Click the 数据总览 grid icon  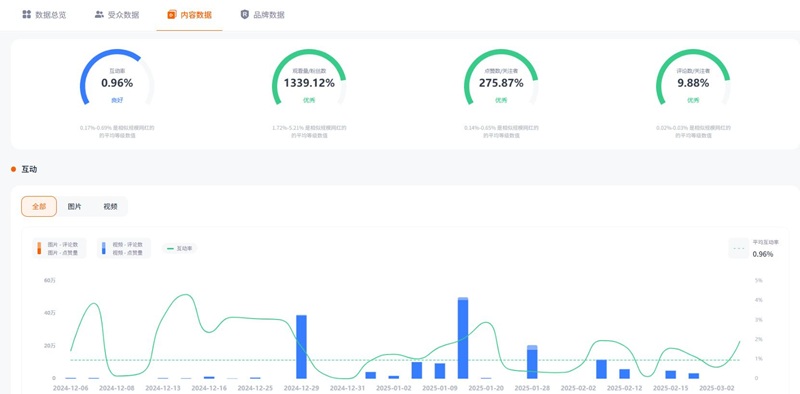(27, 14)
